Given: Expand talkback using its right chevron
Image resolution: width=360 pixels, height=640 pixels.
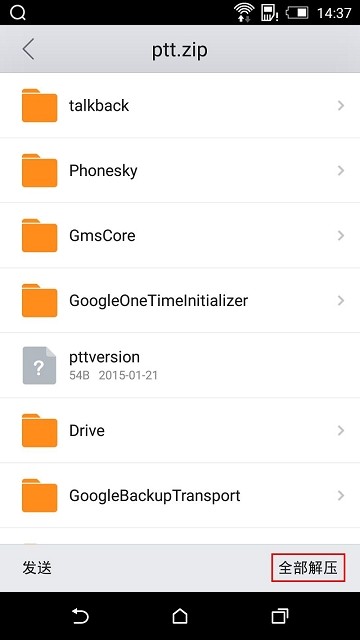Looking at the screenshot, I should point(341,106).
